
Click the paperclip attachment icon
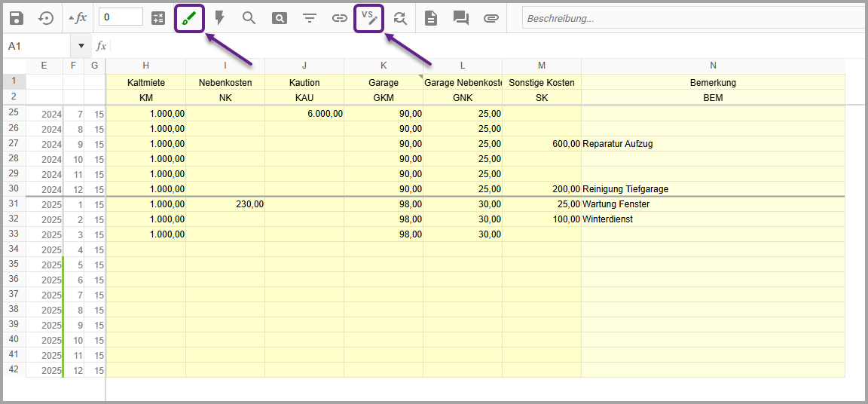(491, 18)
